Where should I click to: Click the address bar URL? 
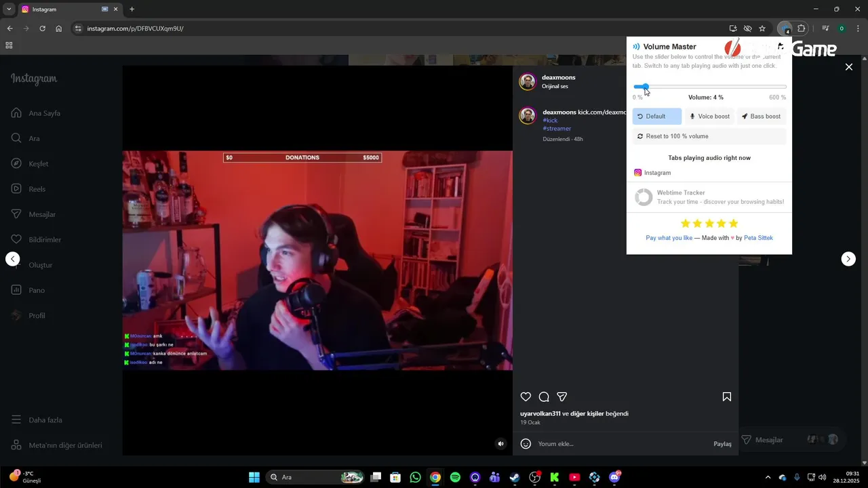pos(135,28)
